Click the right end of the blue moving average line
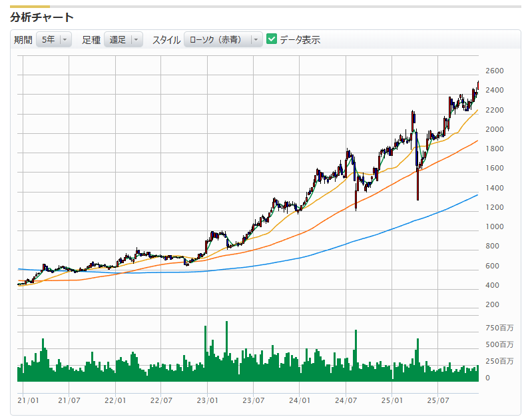 (x=477, y=195)
